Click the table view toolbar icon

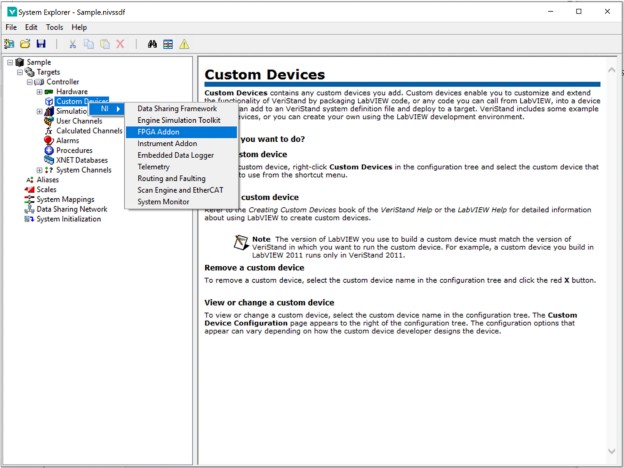tap(168, 44)
